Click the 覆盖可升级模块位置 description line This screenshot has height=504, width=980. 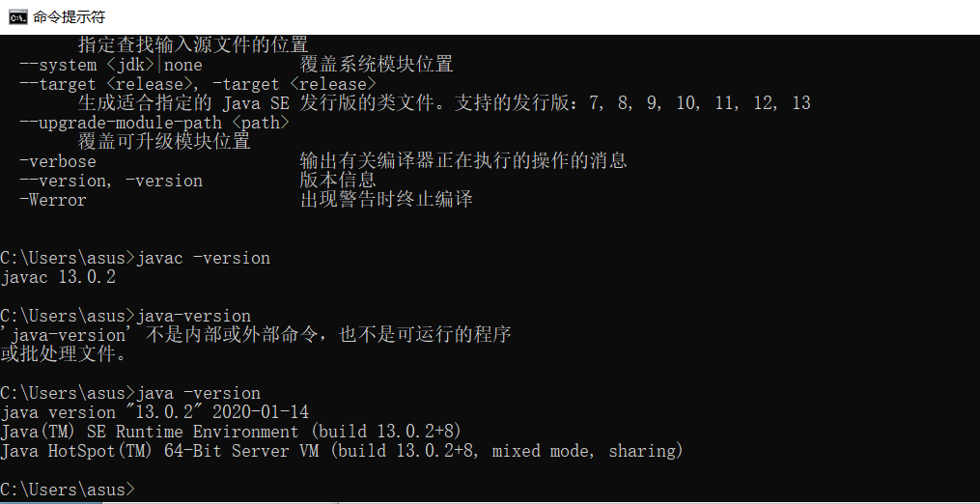[x=164, y=141]
